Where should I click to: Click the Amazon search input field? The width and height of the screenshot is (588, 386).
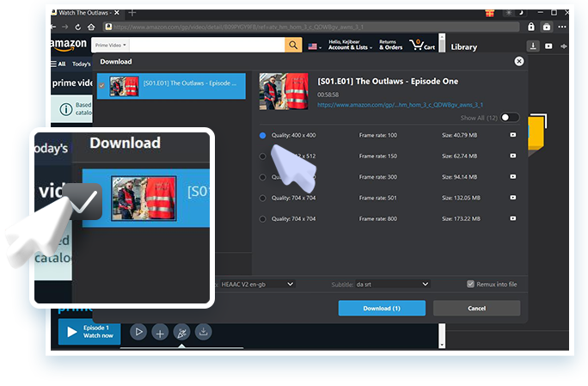(x=207, y=45)
